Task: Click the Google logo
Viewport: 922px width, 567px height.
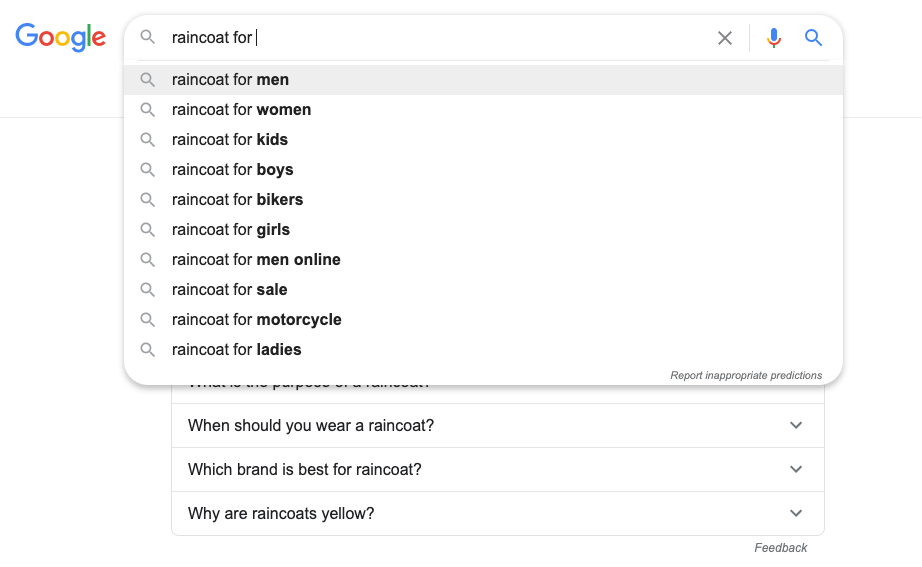Action: click(60, 37)
